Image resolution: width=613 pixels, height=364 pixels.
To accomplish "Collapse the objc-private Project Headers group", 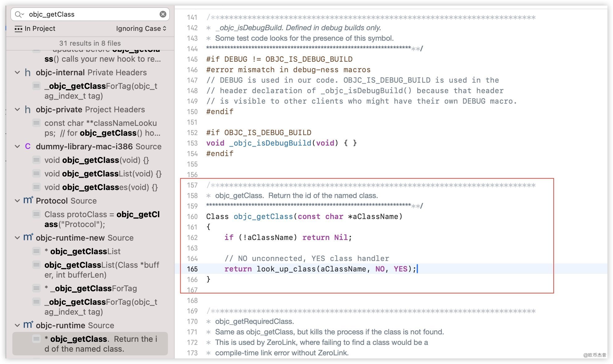I will click(x=17, y=110).
